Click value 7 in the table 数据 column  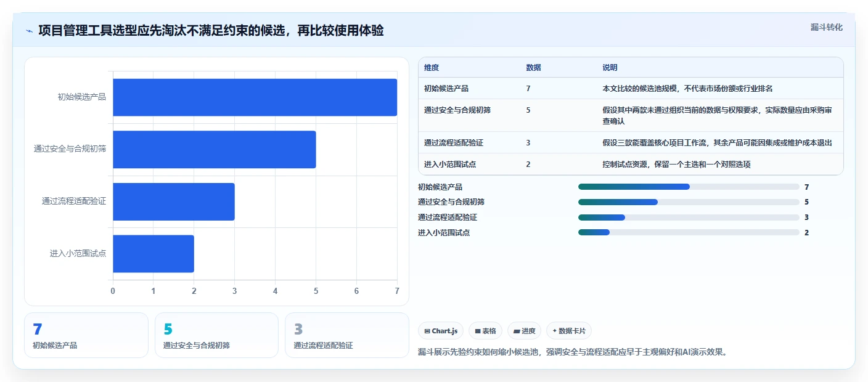tap(528, 89)
